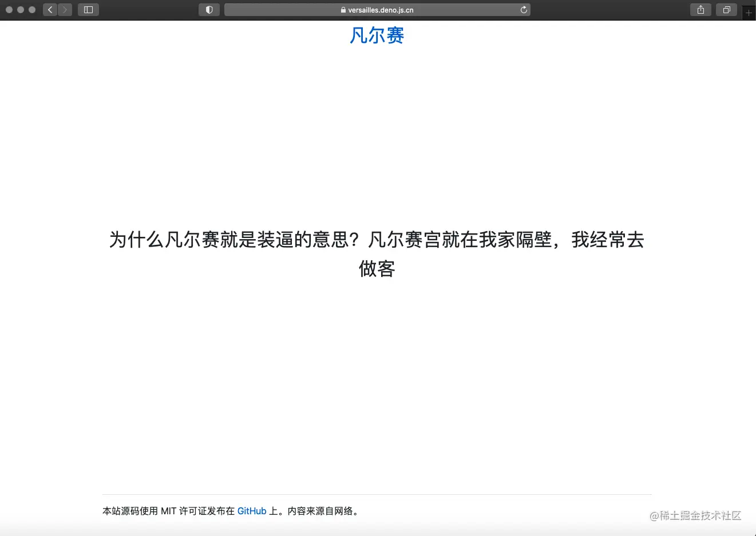Click the Safari share icon
The height and width of the screenshot is (536, 756).
700,9
